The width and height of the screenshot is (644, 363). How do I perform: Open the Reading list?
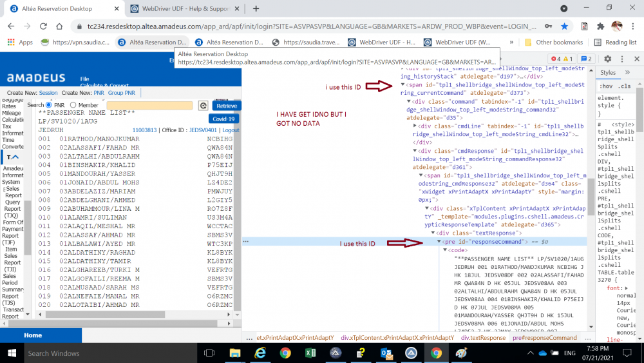pyautogui.click(x=615, y=42)
